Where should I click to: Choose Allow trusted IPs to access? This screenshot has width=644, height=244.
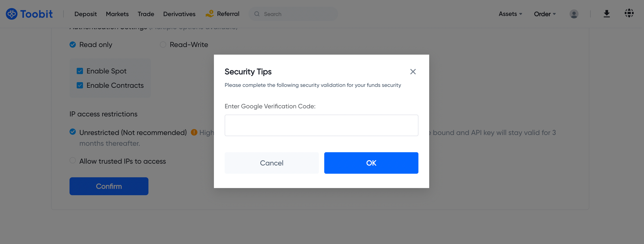(x=72, y=161)
